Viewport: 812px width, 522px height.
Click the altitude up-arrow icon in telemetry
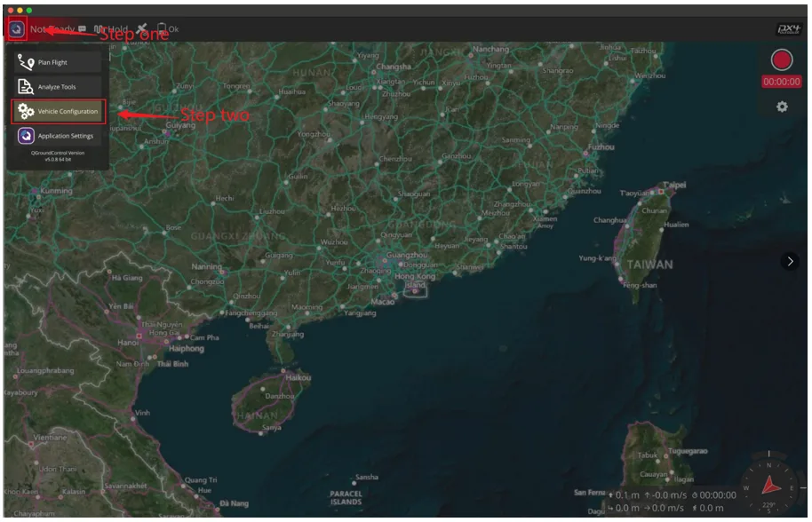610,495
